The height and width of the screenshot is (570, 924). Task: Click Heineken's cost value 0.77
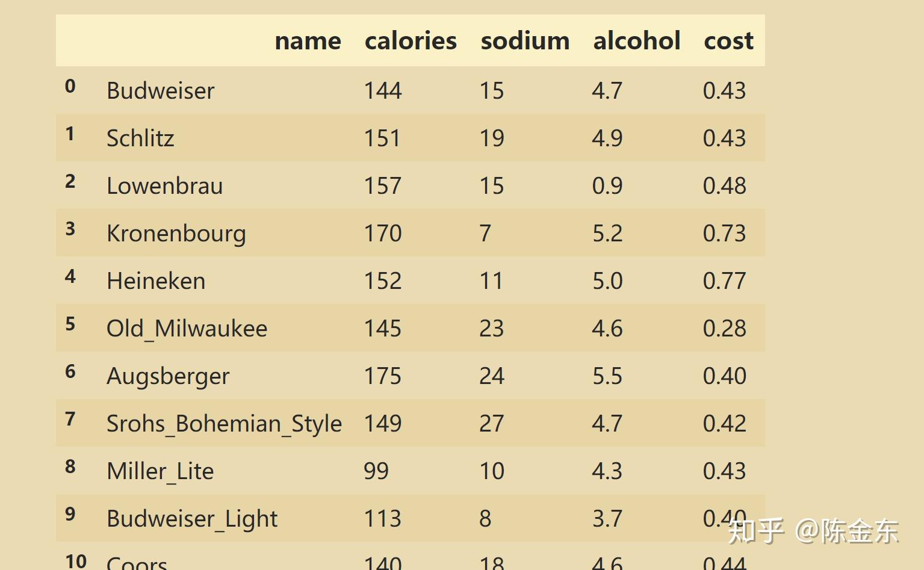pos(724,281)
